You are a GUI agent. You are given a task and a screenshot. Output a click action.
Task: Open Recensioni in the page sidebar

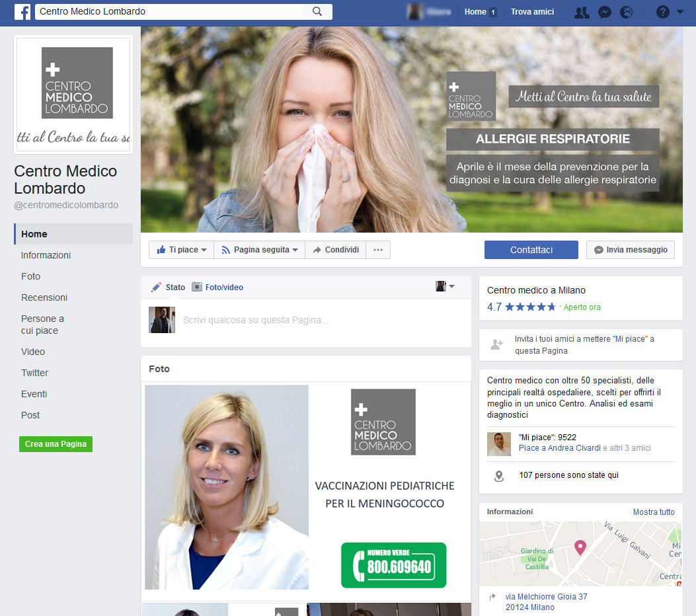click(x=44, y=297)
